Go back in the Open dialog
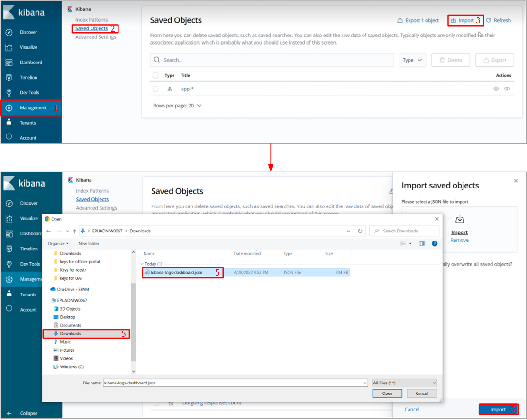This screenshot has width=527, height=420. pos(49,232)
